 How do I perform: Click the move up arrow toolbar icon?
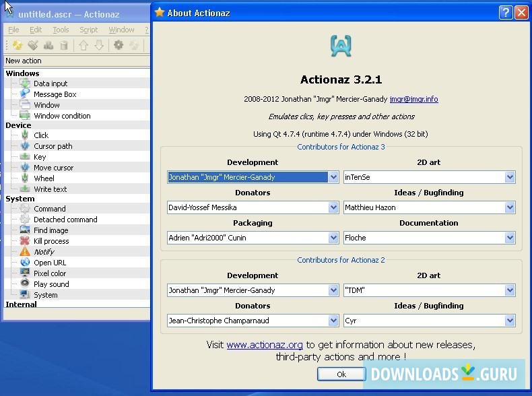[84, 45]
